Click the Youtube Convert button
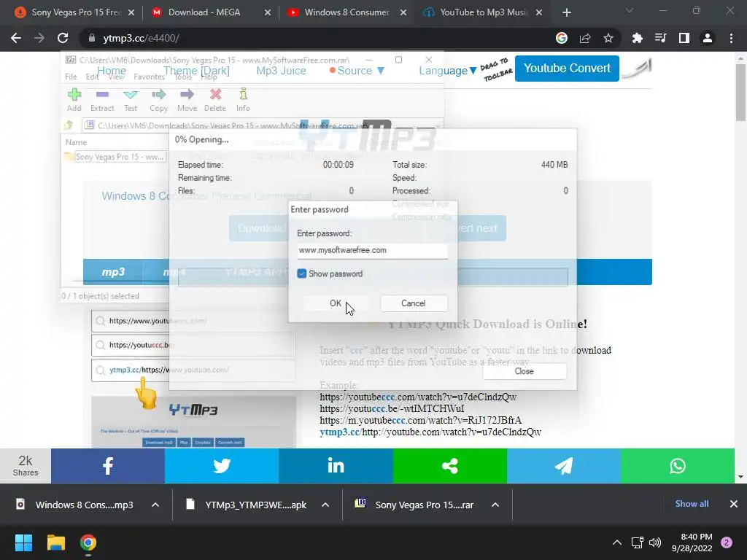Viewport: 747px width, 560px height. tap(567, 68)
